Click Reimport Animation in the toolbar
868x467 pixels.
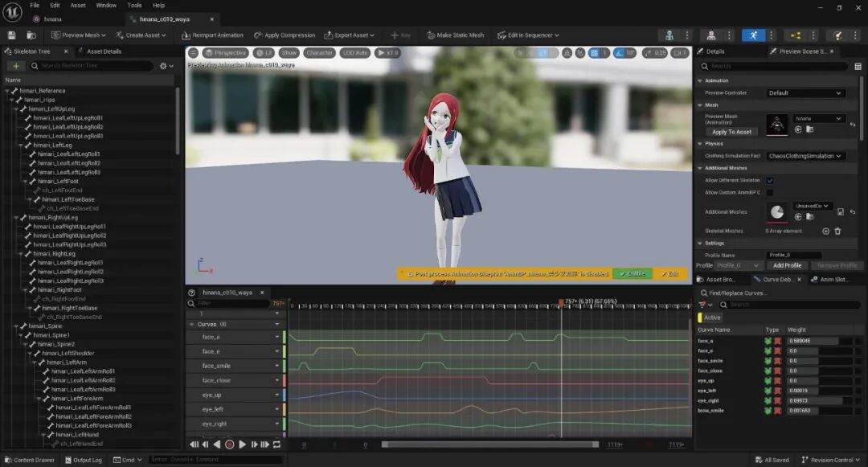212,35
